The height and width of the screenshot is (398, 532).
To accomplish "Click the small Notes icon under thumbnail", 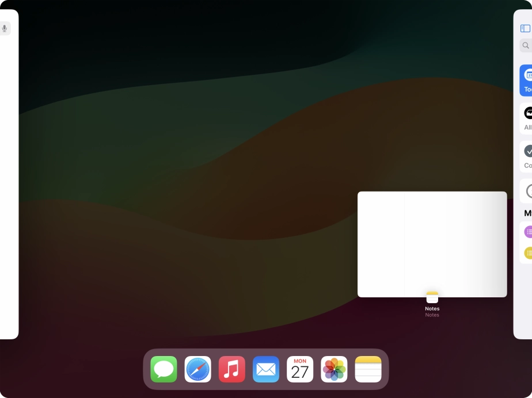I will tap(432, 297).
